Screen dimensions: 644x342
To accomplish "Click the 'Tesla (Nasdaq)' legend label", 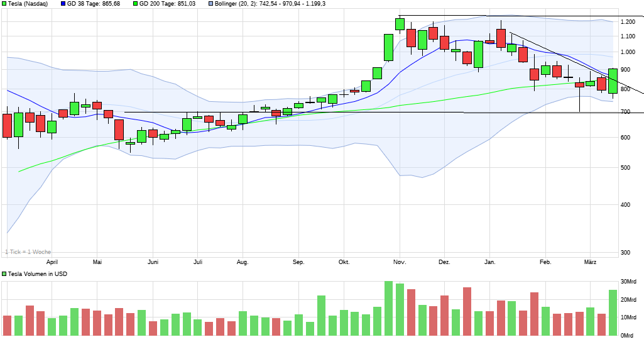I will coord(28,4).
